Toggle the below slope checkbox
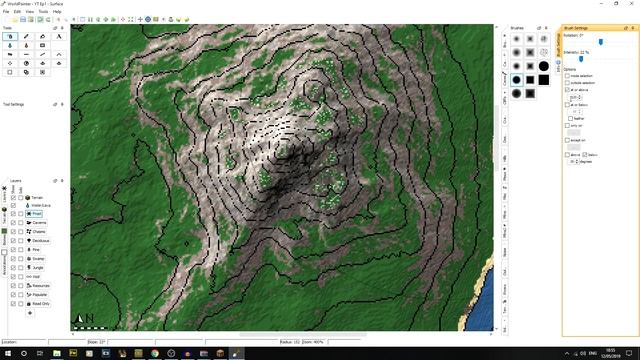The image size is (640, 360). pos(585,155)
